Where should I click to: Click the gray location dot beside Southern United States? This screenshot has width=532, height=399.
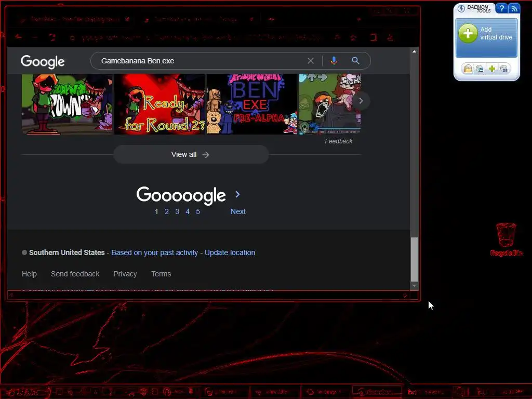point(24,252)
